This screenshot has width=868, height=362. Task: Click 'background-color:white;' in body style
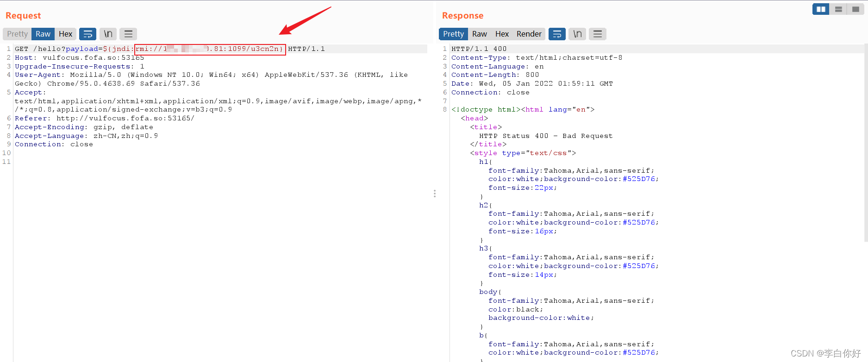[542, 318]
